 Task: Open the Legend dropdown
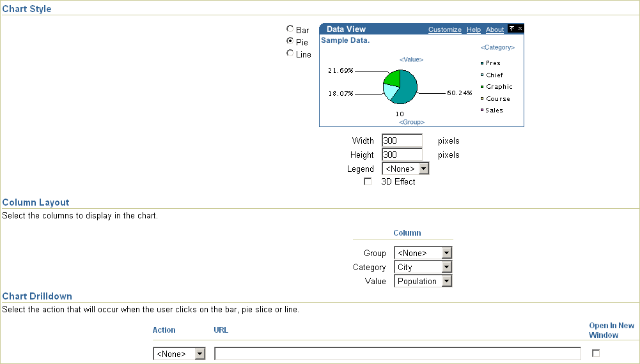point(405,169)
